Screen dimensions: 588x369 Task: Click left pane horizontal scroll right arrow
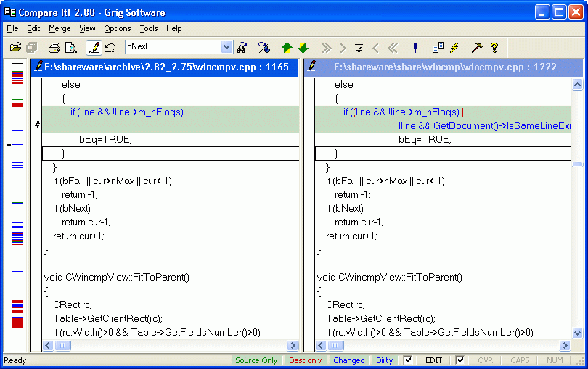(293, 345)
